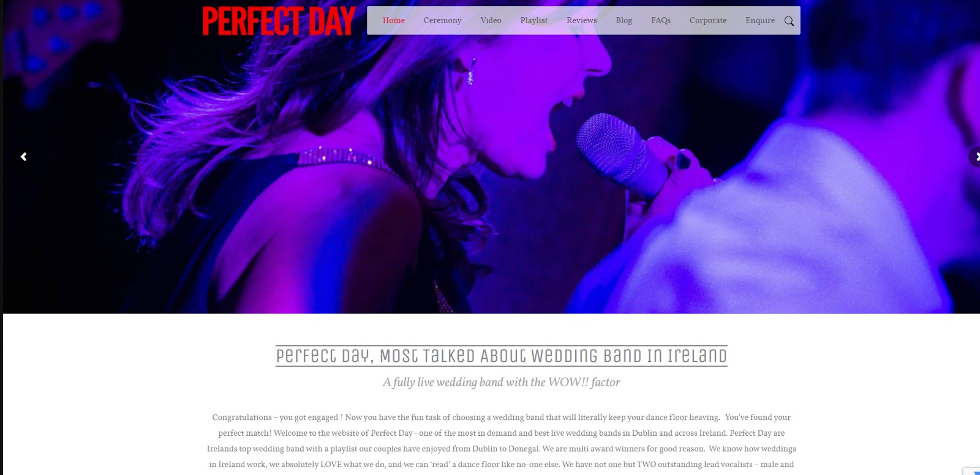Image resolution: width=980 pixels, height=475 pixels.
Task: Click the 'Most Talked About Wedding Band' heading
Action: pos(501,356)
